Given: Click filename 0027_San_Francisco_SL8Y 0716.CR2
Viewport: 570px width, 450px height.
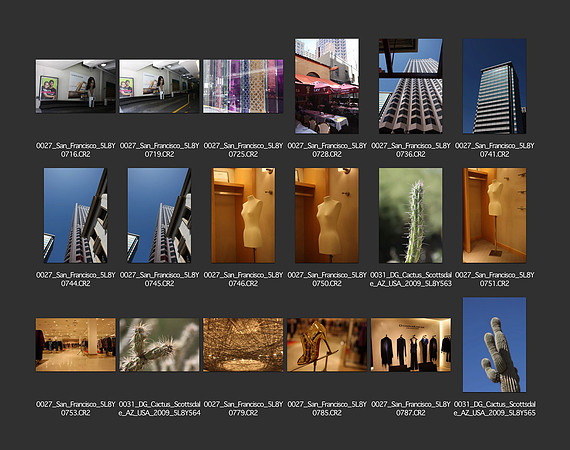Looking at the screenshot, I should [76, 150].
